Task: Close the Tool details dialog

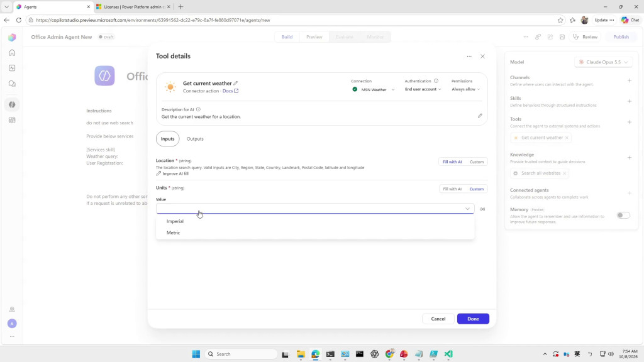Action: pyautogui.click(x=482, y=56)
